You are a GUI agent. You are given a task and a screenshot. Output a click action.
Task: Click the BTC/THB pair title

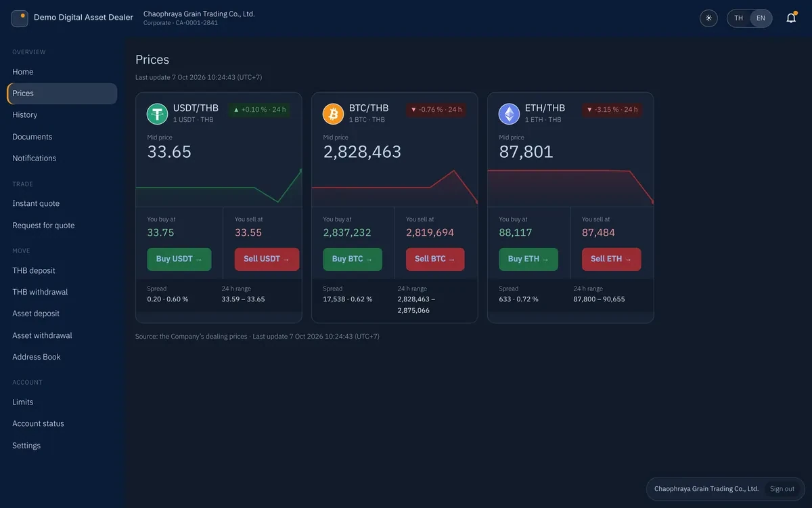tap(369, 108)
